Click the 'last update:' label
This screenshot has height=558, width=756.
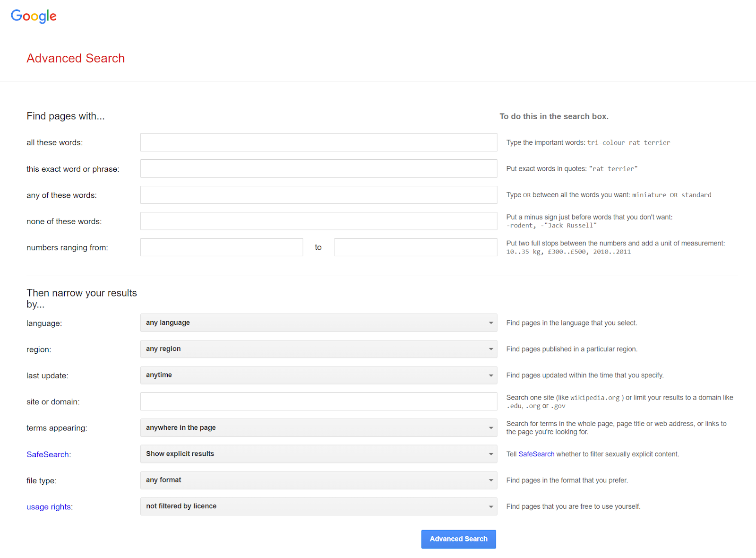[x=47, y=375]
